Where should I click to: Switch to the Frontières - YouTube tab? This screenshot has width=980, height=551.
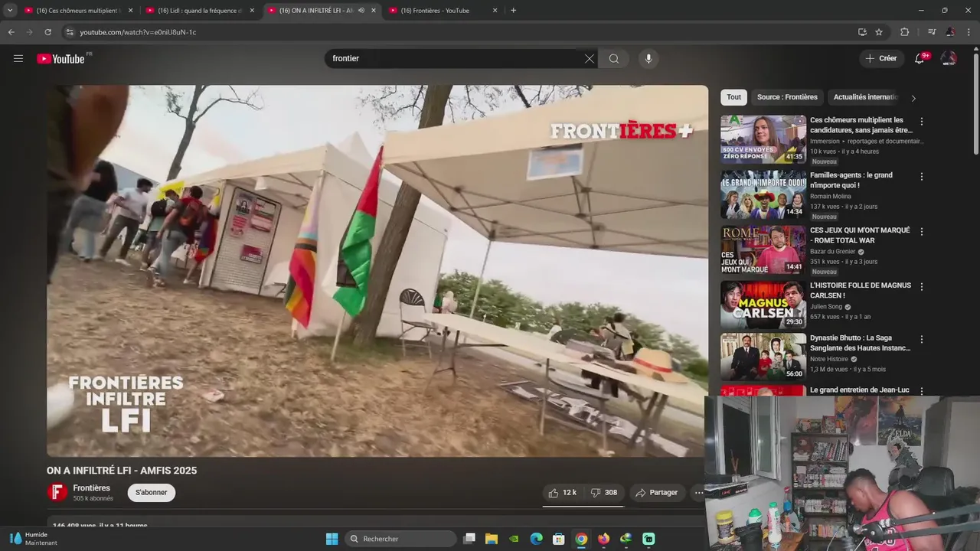(443, 11)
